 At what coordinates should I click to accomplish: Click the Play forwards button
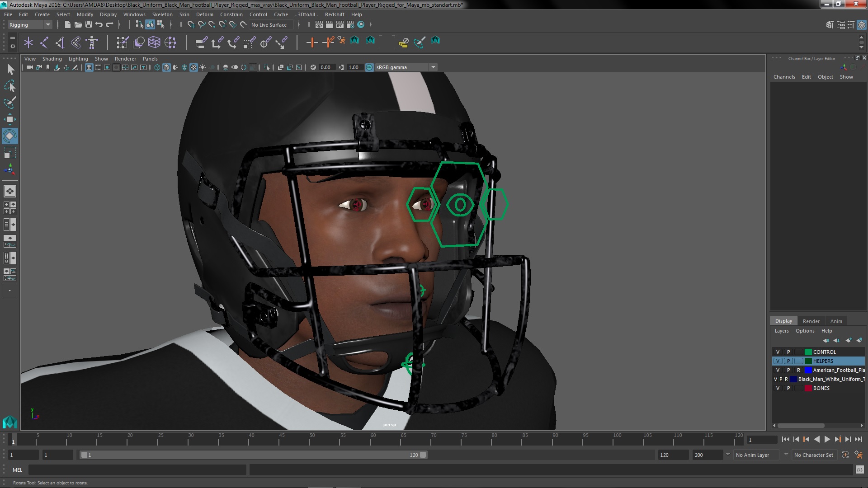point(827,439)
